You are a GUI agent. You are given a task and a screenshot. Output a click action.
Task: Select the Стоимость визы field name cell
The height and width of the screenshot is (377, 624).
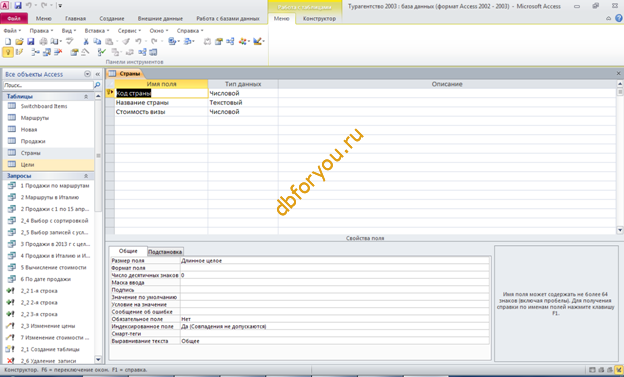tap(161, 112)
